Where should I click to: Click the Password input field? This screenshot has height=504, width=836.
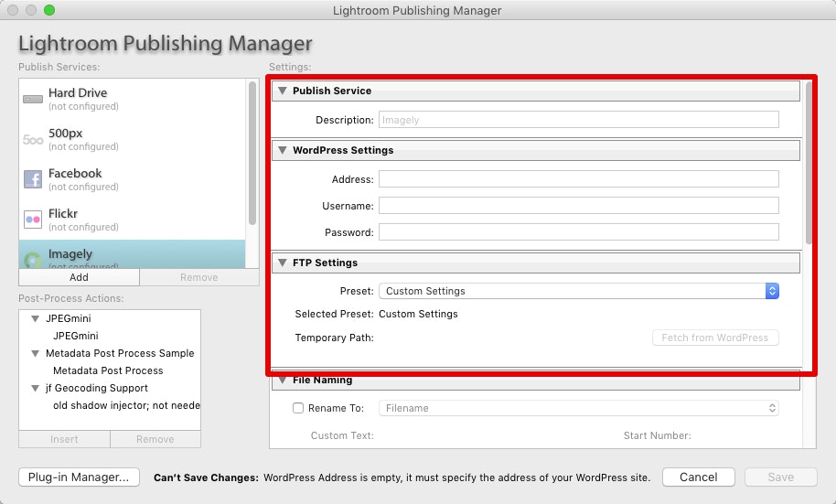tap(578, 232)
